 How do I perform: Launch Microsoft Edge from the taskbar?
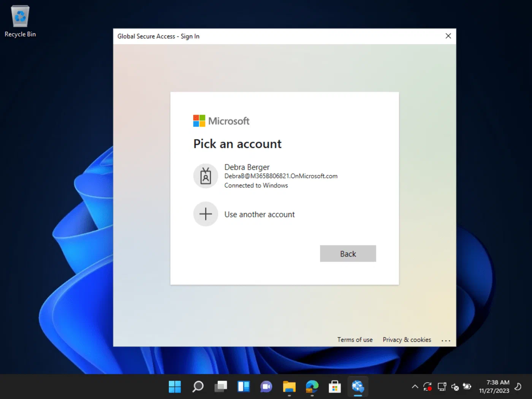pos(312,387)
